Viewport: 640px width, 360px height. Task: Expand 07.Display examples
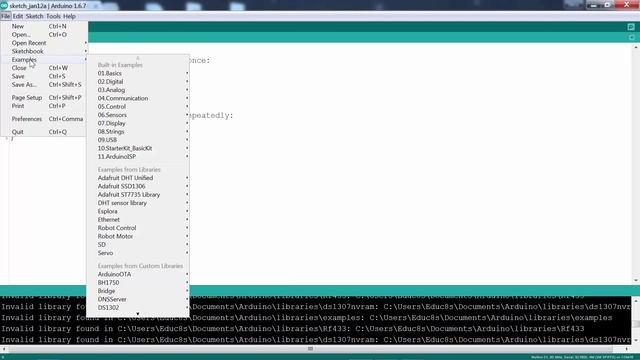coord(138,123)
